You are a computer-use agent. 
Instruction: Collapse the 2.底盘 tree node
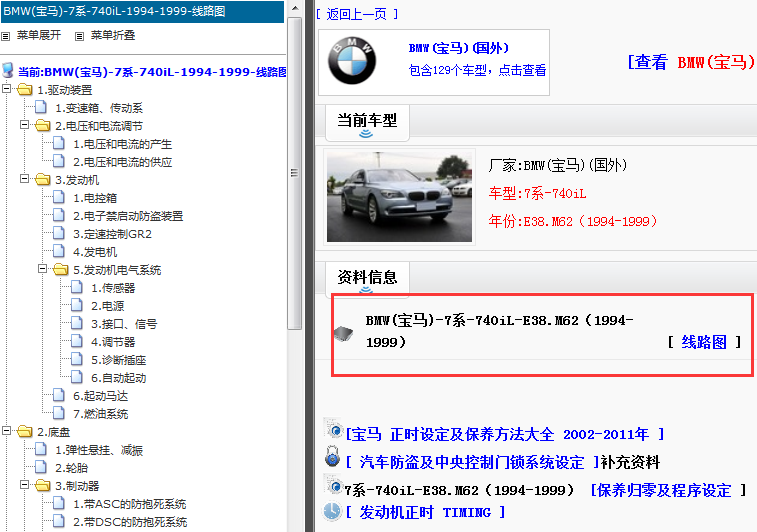coord(7,431)
